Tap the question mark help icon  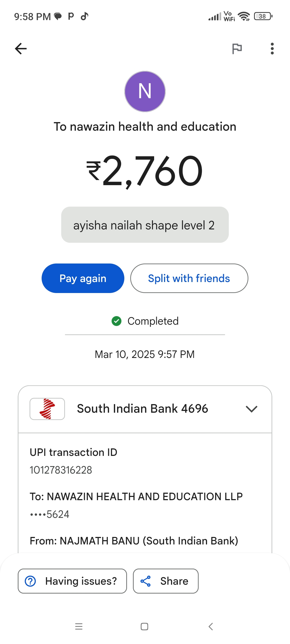click(x=30, y=581)
